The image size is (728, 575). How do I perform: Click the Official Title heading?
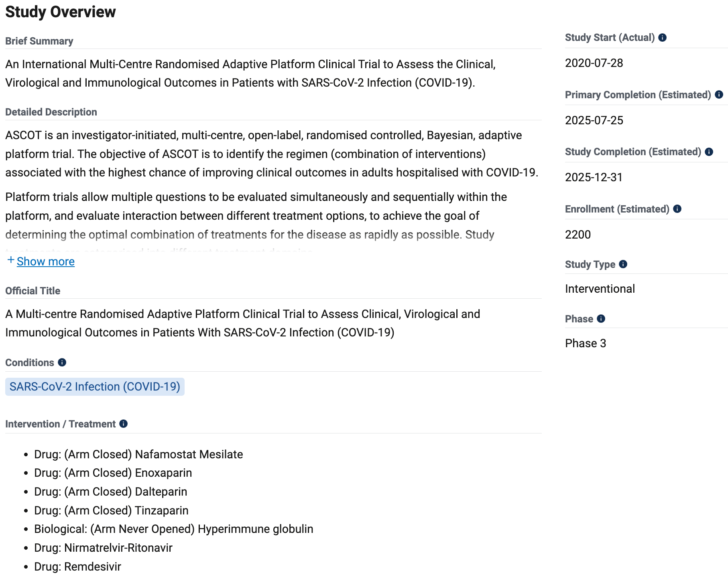[33, 291]
